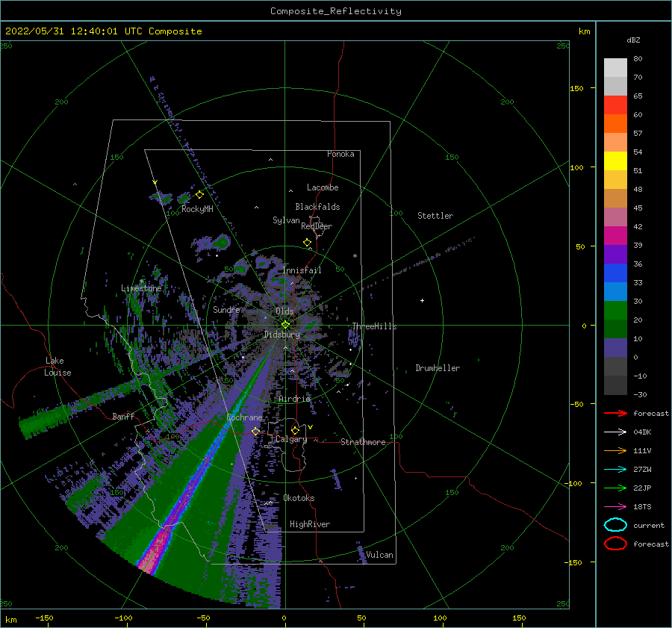This screenshot has width=672, height=628.
Task: Click the white plus marker east of ThreeHills
Action: pos(422,300)
